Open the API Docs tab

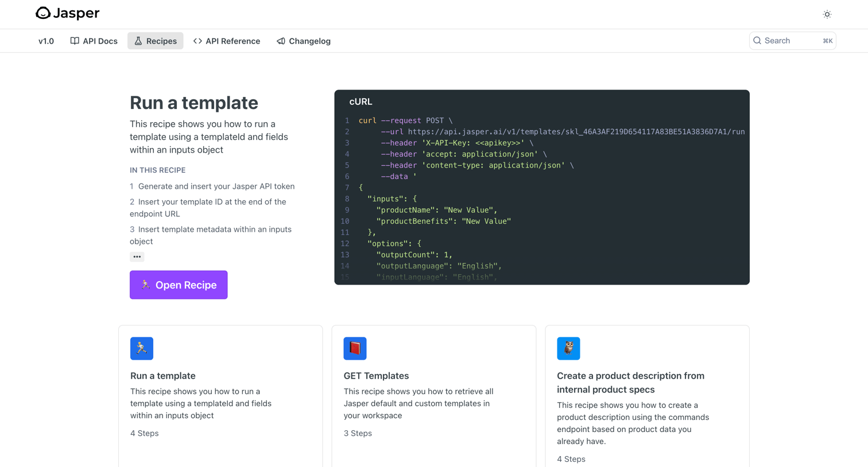94,41
